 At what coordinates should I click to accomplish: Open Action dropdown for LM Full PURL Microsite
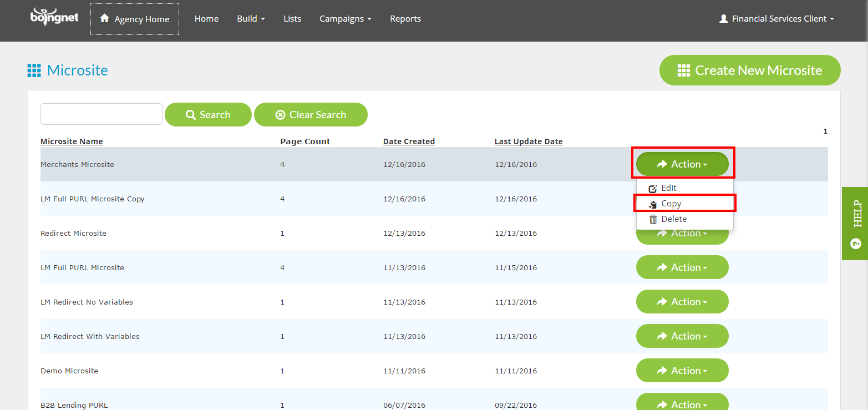682,267
